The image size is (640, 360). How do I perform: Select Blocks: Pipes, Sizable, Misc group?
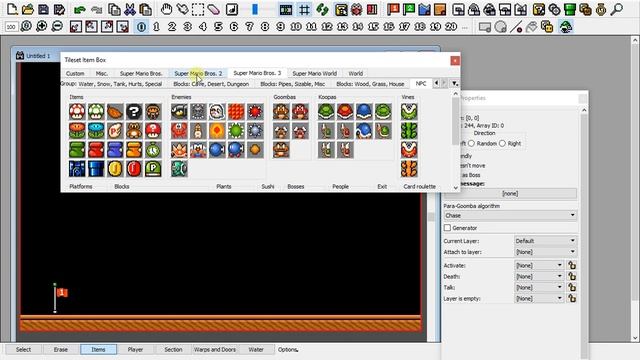pos(293,84)
